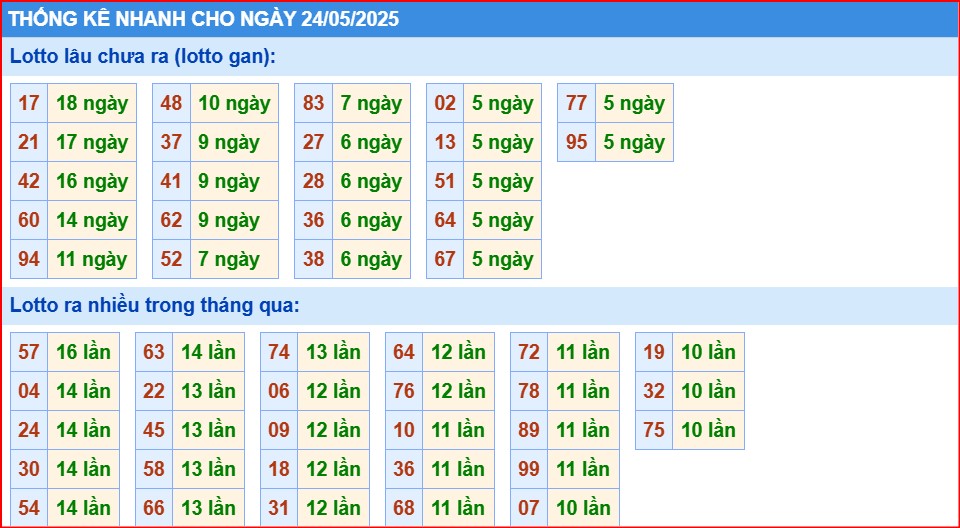Select frequent number 72
This screenshot has height=528, width=960.
[529, 352]
